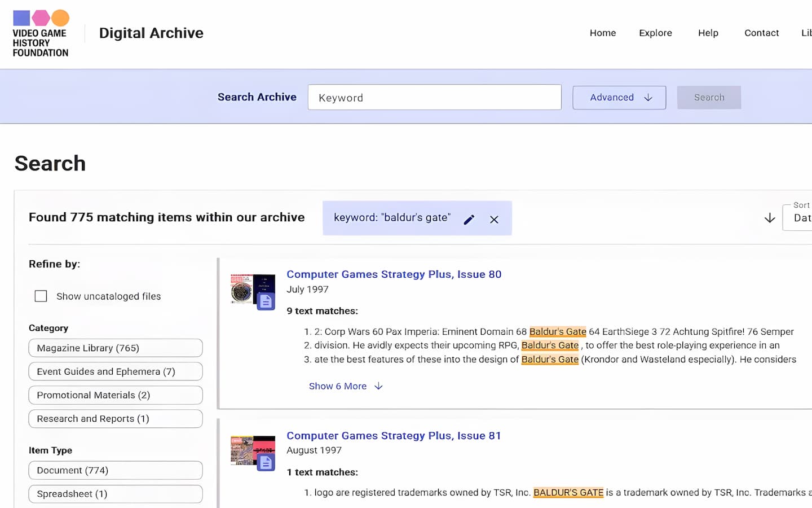Open the Issue 80 cover thumbnail
Image resolution: width=812 pixels, height=508 pixels.
(x=248, y=288)
